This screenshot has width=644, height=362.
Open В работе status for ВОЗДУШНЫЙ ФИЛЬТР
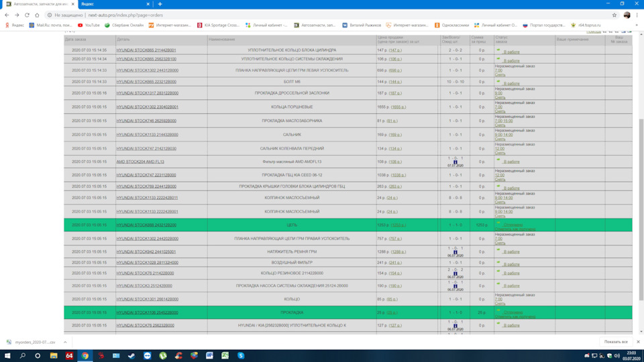[511, 264]
